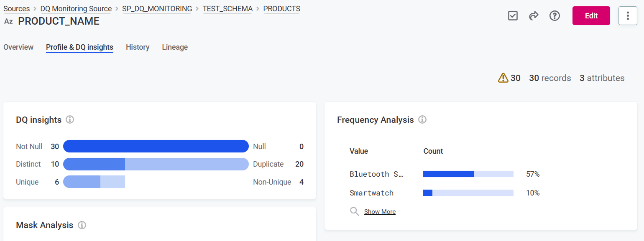Go to PRODUCTS breadcrumb link
Viewport: 644px width, 241px height.
click(x=281, y=9)
